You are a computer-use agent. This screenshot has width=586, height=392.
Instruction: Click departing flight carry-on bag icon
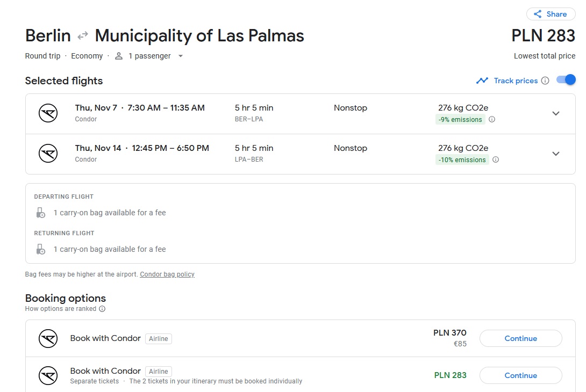point(40,213)
